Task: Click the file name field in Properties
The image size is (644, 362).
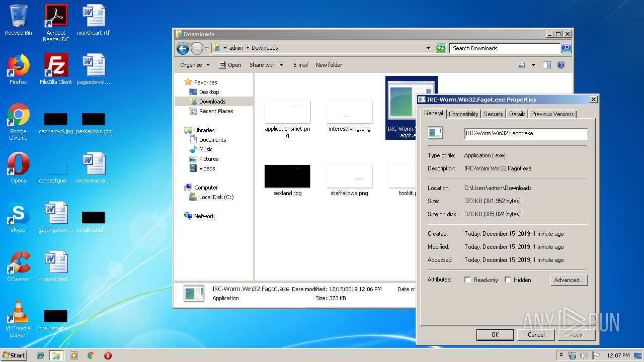Action: click(526, 134)
